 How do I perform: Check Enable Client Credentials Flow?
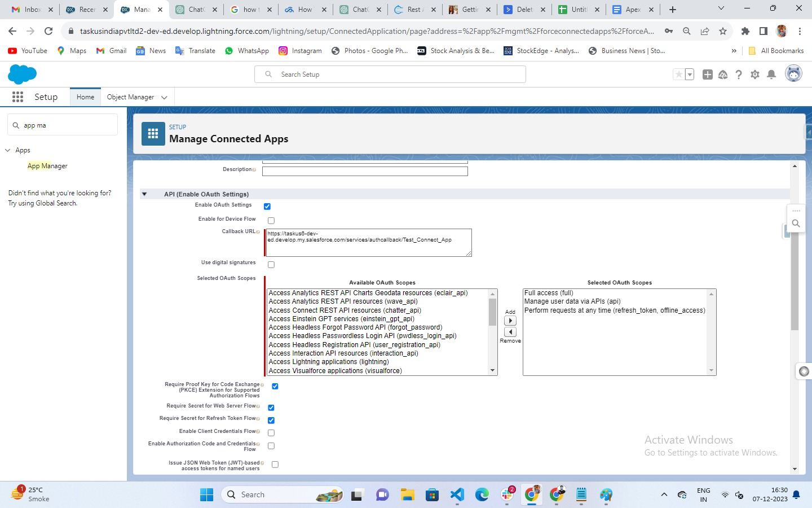pos(271,433)
